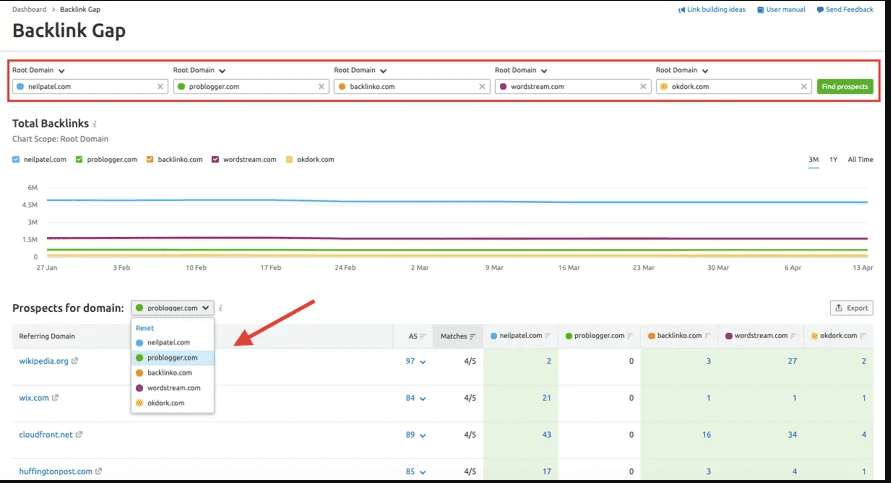Viewport: 891px width, 483px height.
Task: Click the Send Feedback chat icon
Action: [820, 10]
